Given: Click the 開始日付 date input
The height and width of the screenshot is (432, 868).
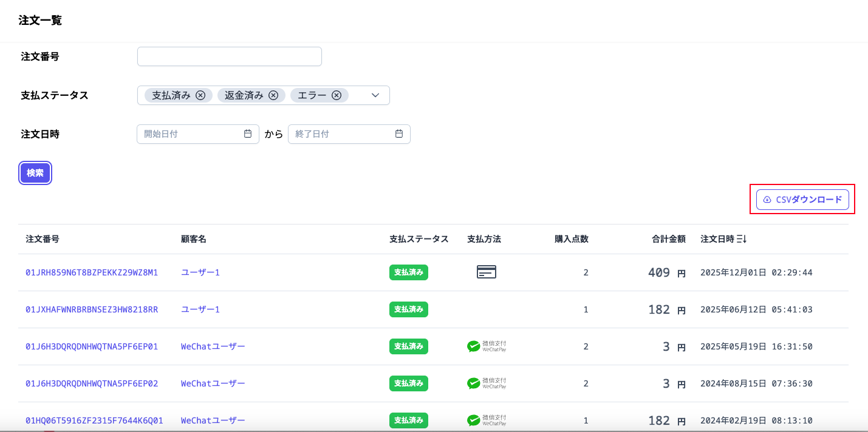Looking at the screenshot, I should click(198, 134).
